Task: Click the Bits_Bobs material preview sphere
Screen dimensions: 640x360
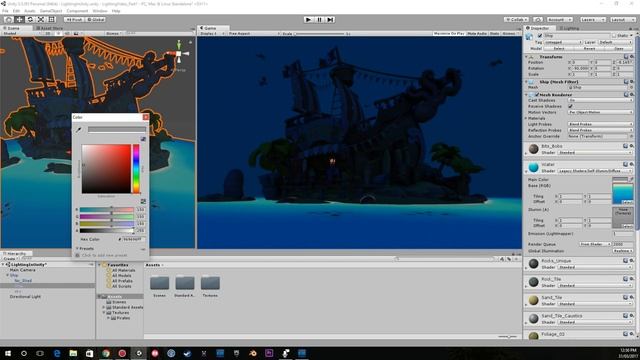Action: (533, 149)
